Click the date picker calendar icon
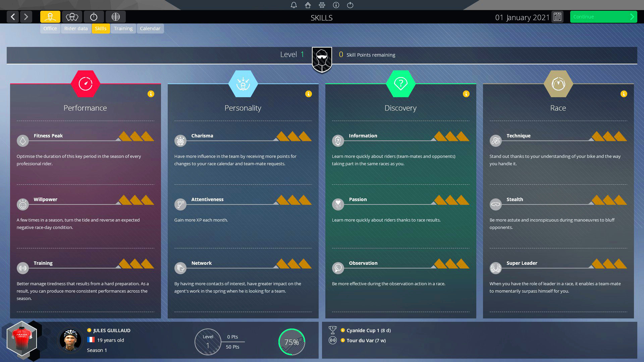The height and width of the screenshot is (362, 644). pyautogui.click(x=558, y=17)
